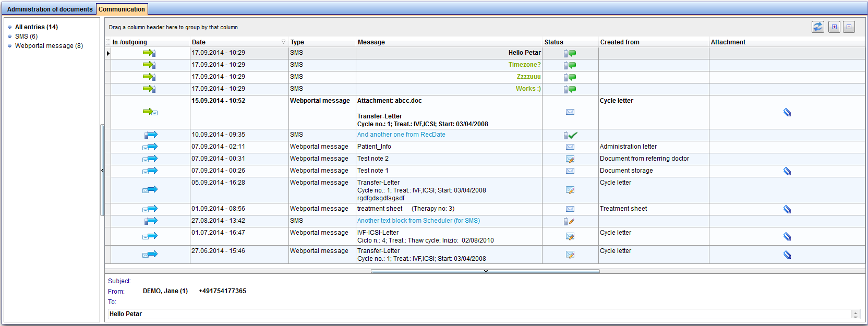The height and width of the screenshot is (326, 868).
Task: Click outgoing SMS icon for 27.08.2014 row
Action: pos(151,221)
